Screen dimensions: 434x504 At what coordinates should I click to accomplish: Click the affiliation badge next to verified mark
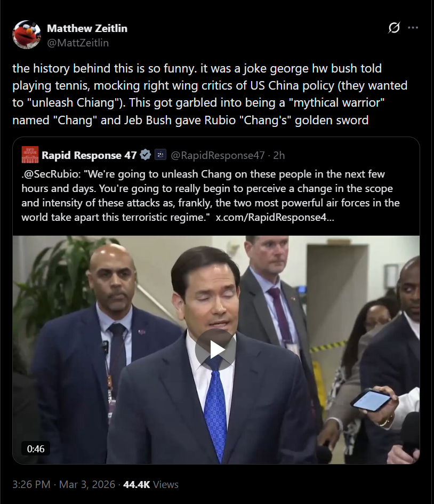pyautogui.click(x=160, y=155)
